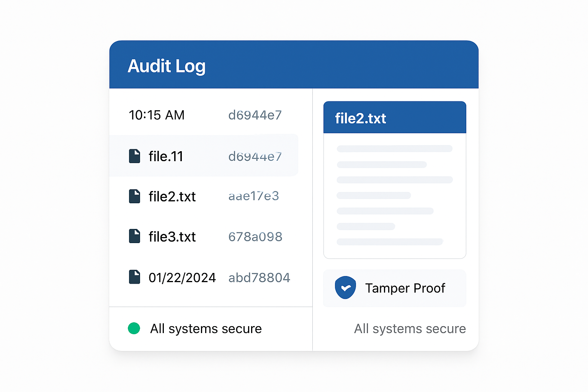Click the file icon beside file3.txt
The image size is (588, 392).
coord(134,236)
